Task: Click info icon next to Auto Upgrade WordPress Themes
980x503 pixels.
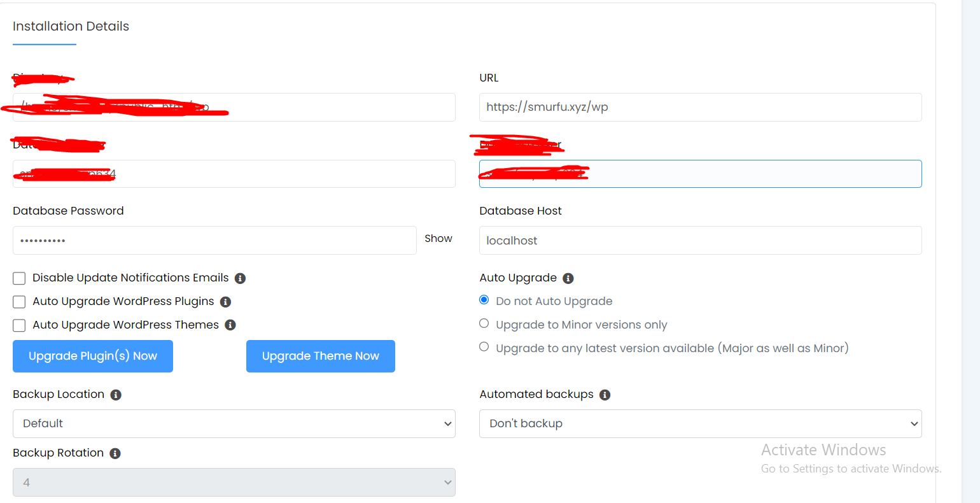Action: click(x=230, y=325)
